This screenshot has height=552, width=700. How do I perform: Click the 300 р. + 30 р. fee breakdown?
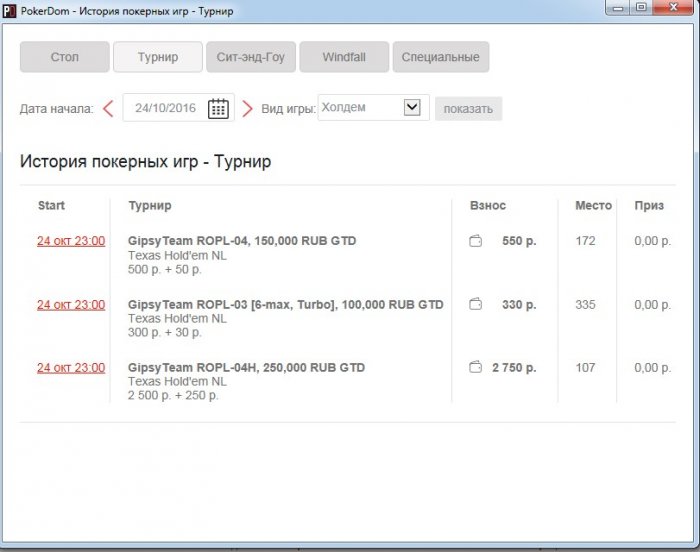[x=165, y=332]
